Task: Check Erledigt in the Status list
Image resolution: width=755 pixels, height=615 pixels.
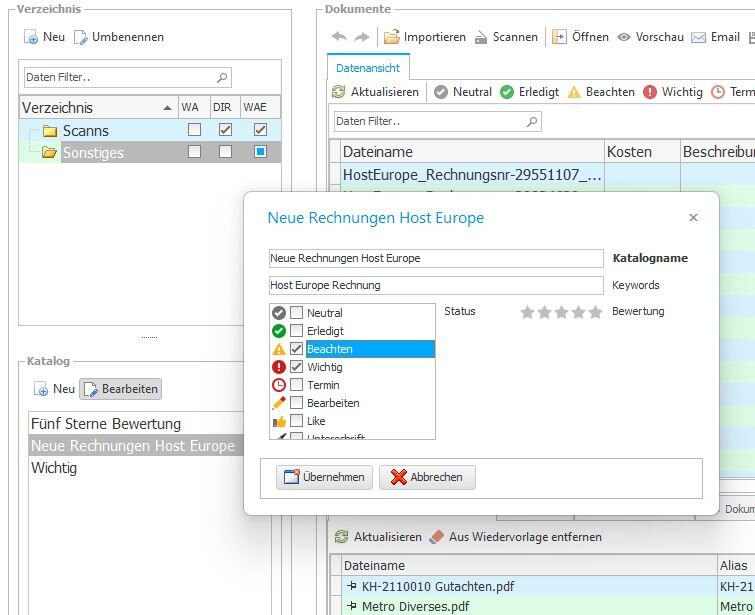Action: click(297, 330)
